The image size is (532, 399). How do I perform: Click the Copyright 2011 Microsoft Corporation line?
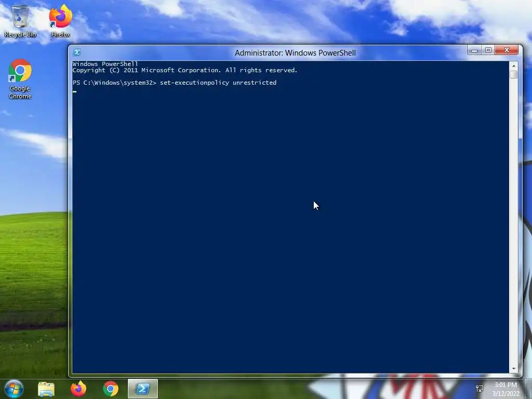click(x=184, y=70)
